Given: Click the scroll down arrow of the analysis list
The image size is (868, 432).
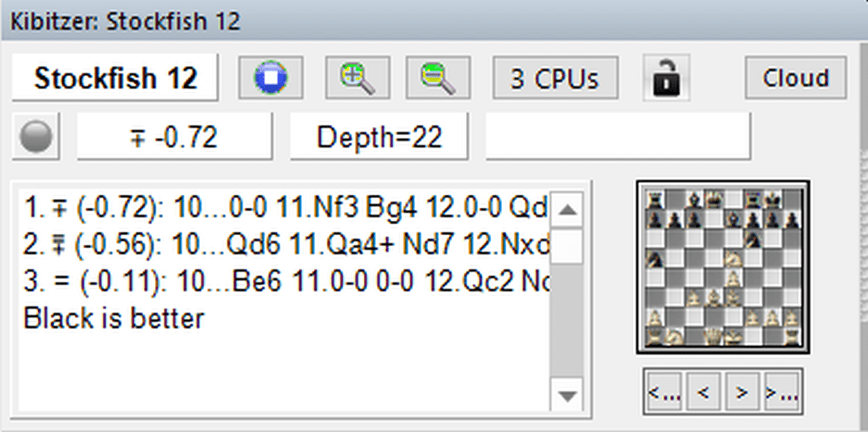Looking at the screenshot, I should (567, 395).
